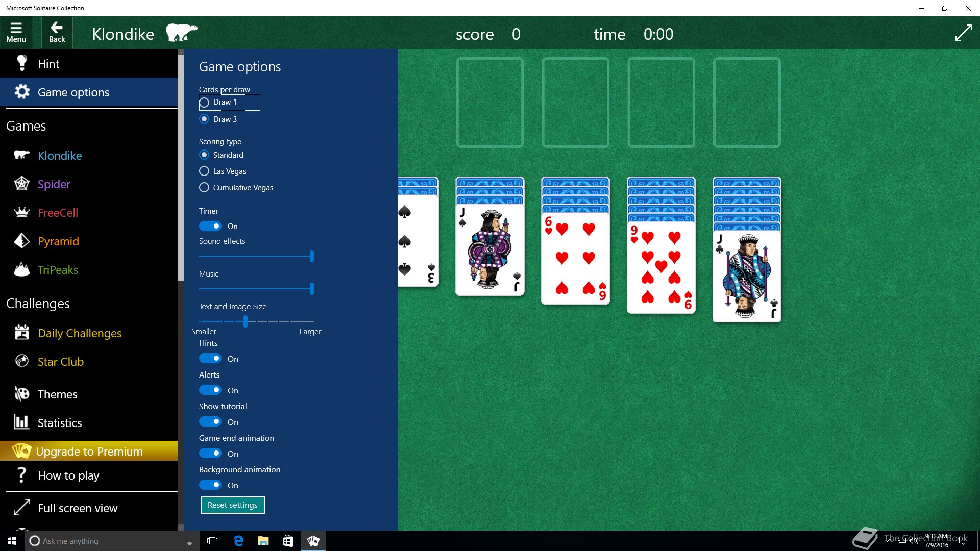Click the Hint lightbulb icon

pos(22,63)
